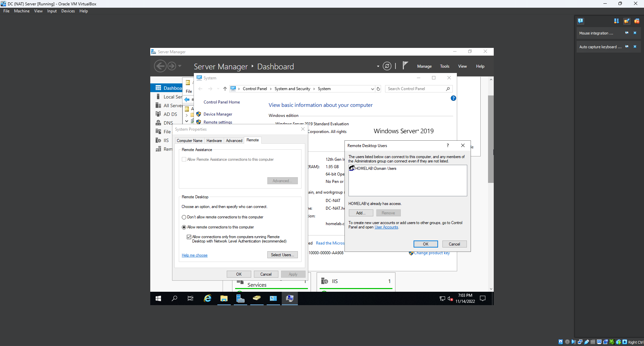Click VirtualBox notification center exclamation icon
This screenshot has height=346, width=644.
[581, 21]
